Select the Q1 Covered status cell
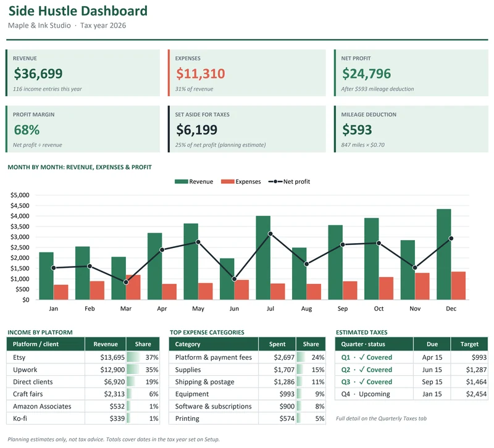 pos(374,357)
